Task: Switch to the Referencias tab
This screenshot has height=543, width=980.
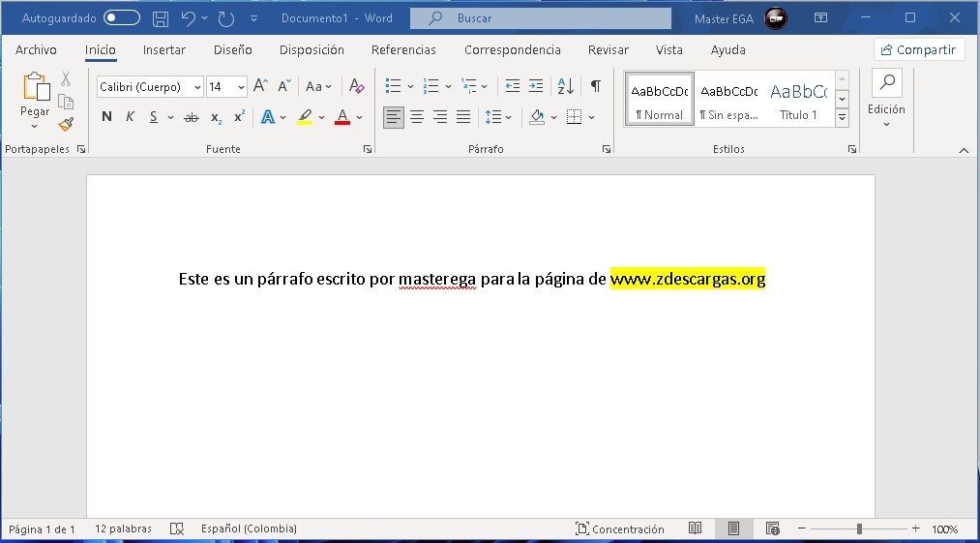Action: pos(403,50)
